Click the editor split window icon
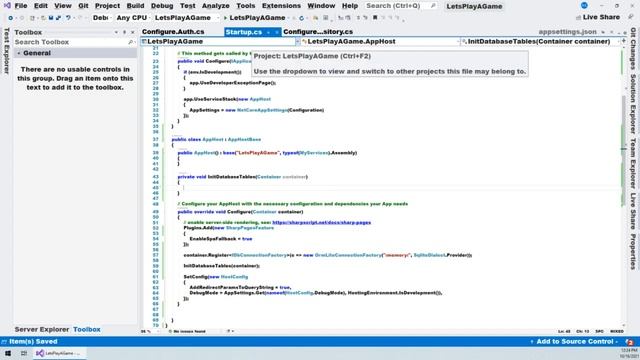Viewport: 640px width, 360px height. pos(623,41)
